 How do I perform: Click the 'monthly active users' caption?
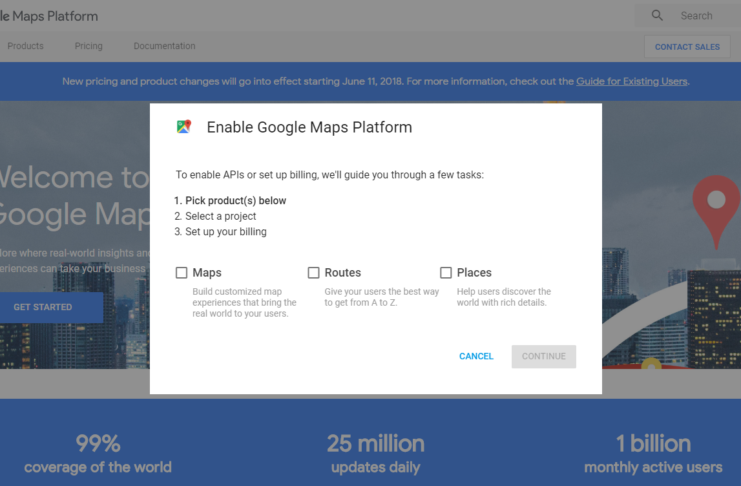point(653,467)
